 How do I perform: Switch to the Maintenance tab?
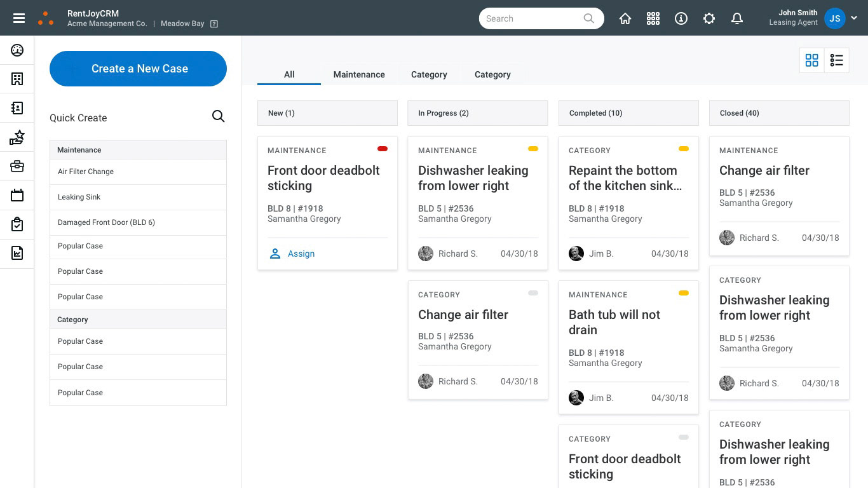(359, 74)
